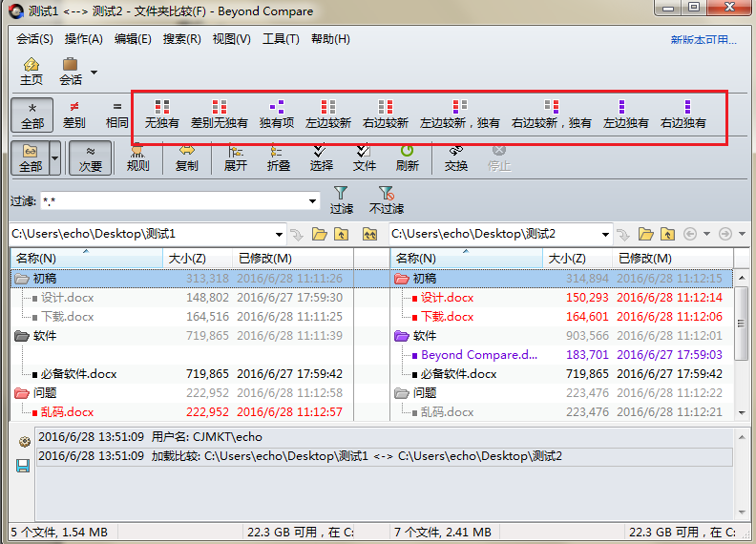
Task: Click the 展开 expand-all toolbar icon
Action: click(235, 151)
